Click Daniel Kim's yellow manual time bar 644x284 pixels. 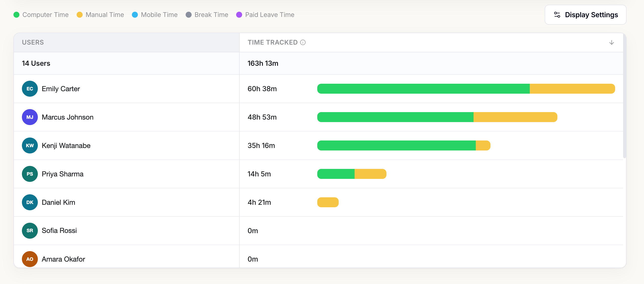328,202
